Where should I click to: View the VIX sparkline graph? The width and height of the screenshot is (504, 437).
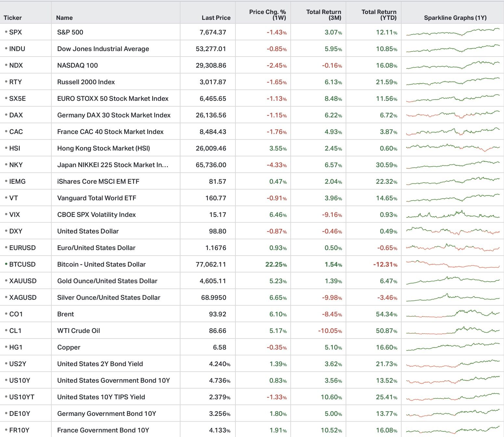(453, 214)
